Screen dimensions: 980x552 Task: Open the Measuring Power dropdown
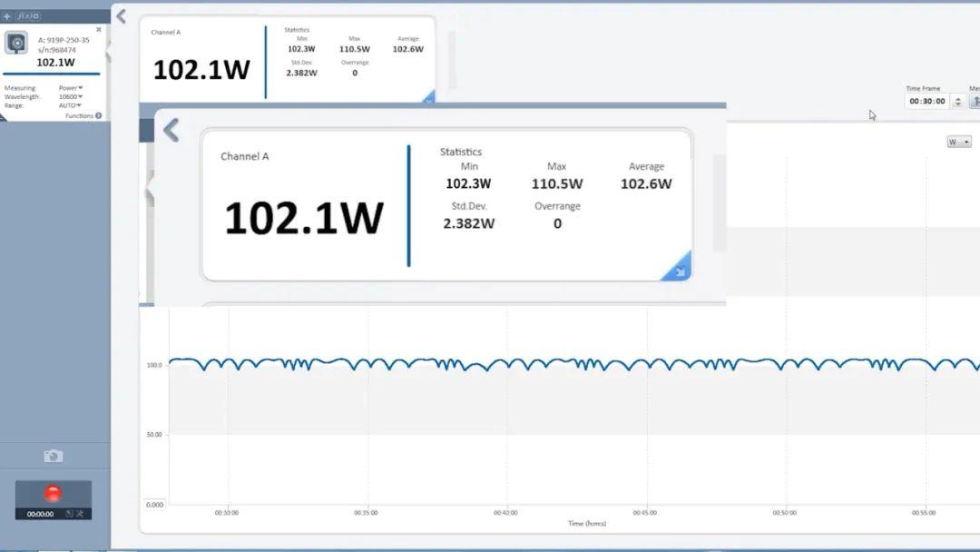click(71, 88)
